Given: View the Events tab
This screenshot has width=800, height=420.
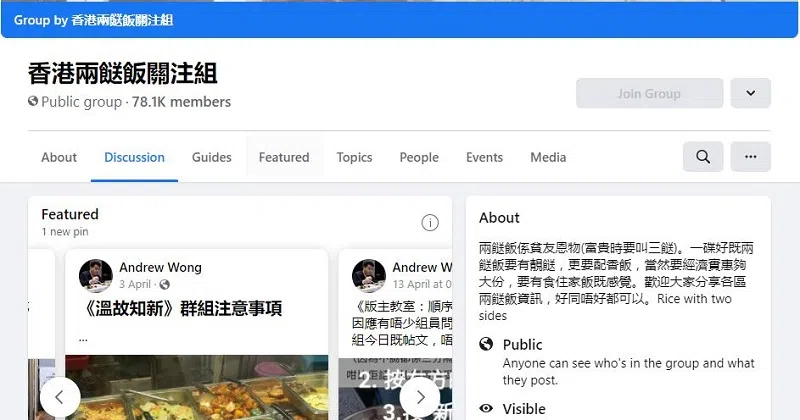Looking at the screenshot, I should (x=484, y=157).
